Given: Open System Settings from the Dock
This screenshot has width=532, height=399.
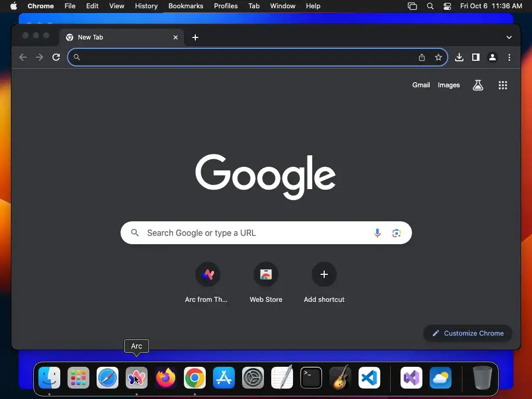Looking at the screenshot, I should [x=253, y=378].
